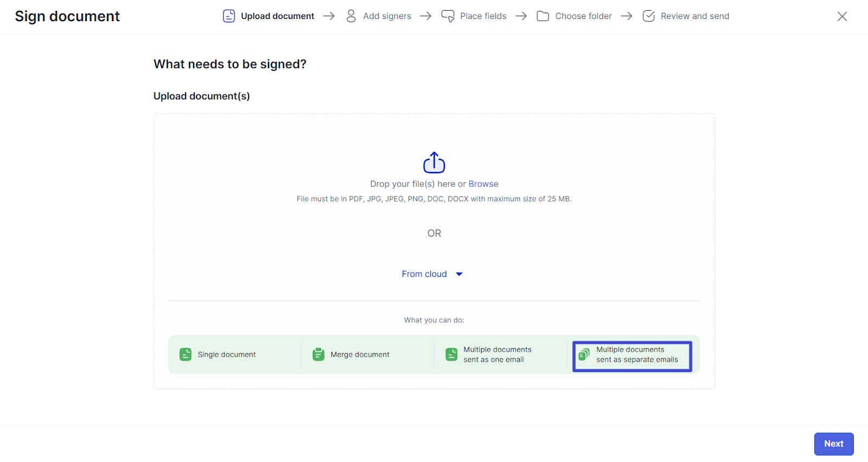Click the stacked documents separate emails icon
The width and height of the screenshot is (868, 462).
tap(584, 355)
